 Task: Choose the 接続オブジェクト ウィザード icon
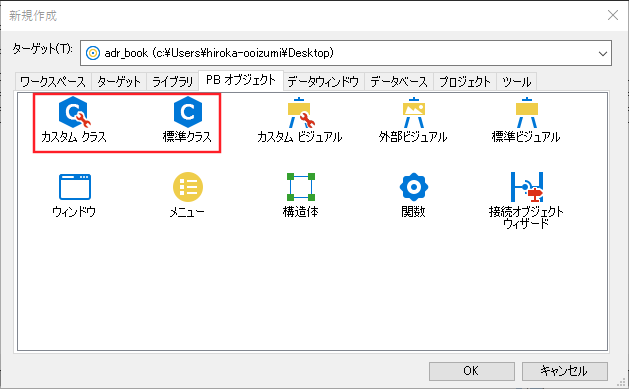coord(526,187)
